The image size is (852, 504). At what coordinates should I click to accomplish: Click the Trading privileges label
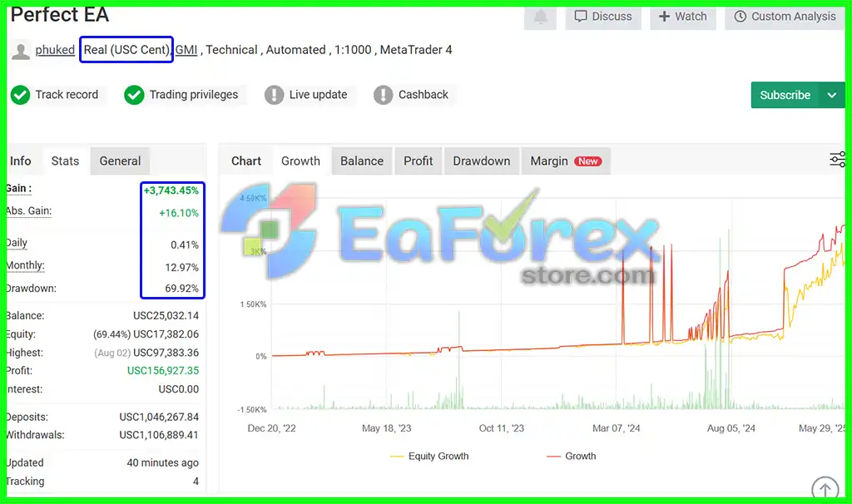pyautogui.click(x=194, y=95)
